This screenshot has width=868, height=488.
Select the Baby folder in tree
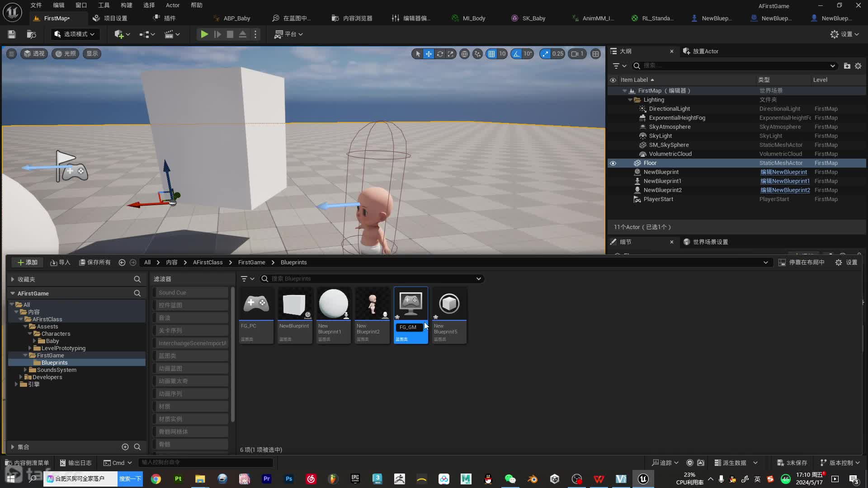[52, 341]
